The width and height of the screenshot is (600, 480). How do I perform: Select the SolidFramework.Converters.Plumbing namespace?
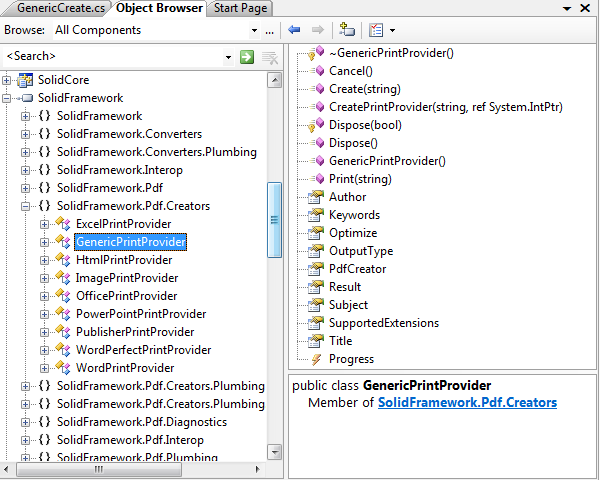tap(157, 152)
